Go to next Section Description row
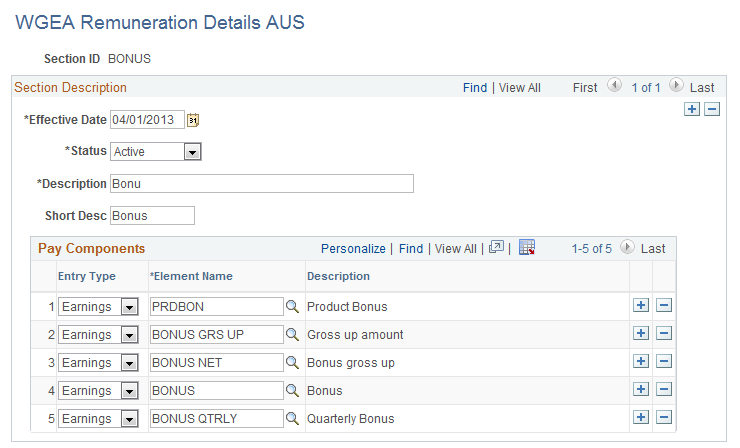Screen dimensions: 740x448 coord(676,85)
